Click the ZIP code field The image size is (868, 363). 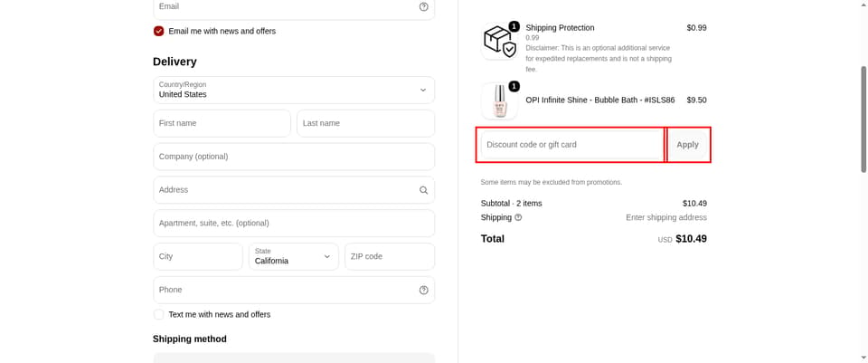tap(390, 256)
